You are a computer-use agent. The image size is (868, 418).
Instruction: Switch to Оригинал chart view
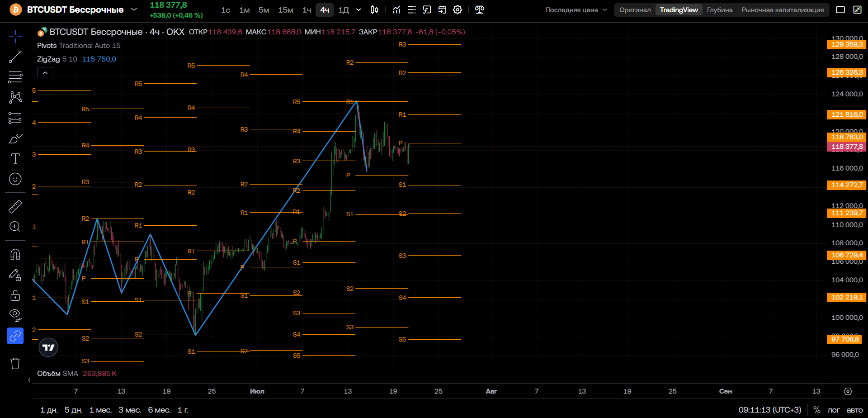[x=635, y=9]
